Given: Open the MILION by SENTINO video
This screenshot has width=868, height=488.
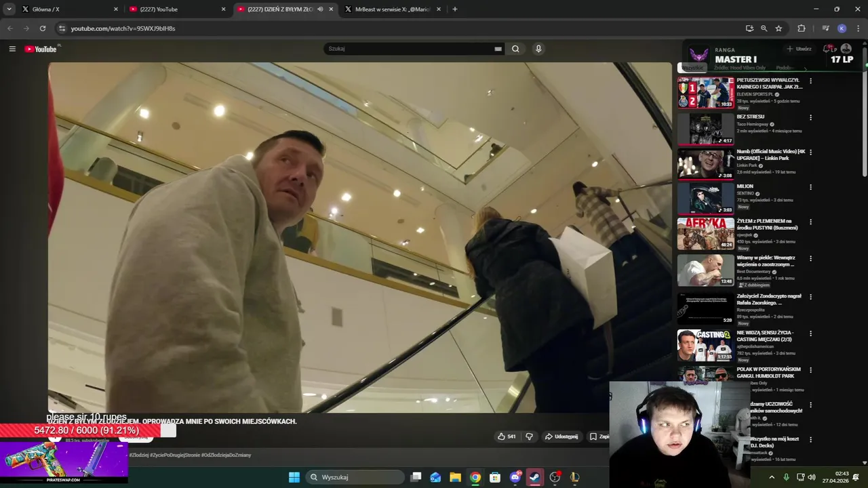Looking at the screenshot, I should [x=705, y=198].
